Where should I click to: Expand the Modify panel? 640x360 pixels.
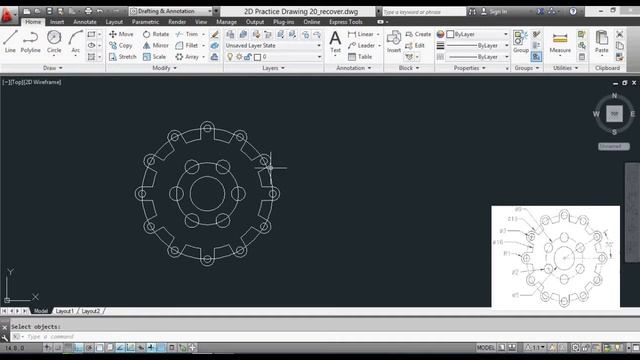tap(164, 68)
